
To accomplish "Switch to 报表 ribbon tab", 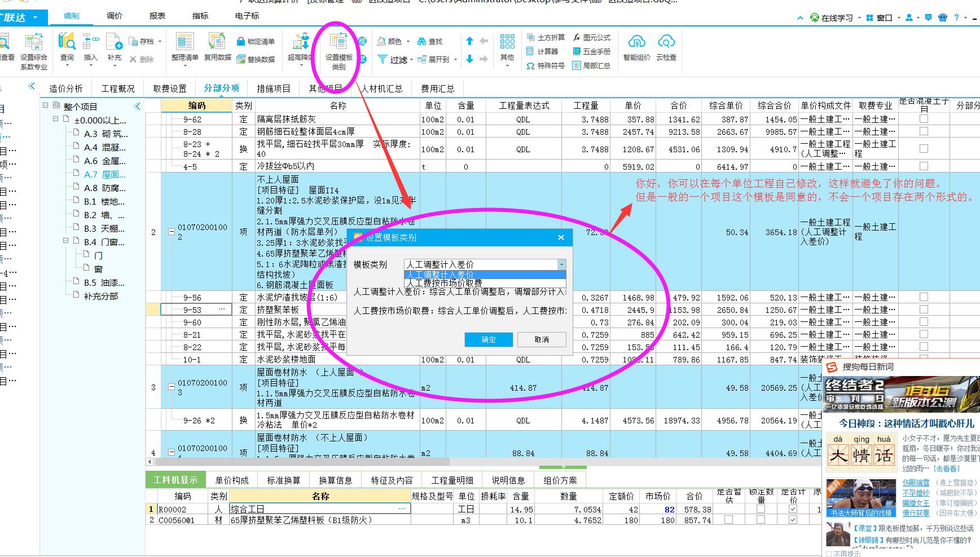I will (x=157, y=16).
